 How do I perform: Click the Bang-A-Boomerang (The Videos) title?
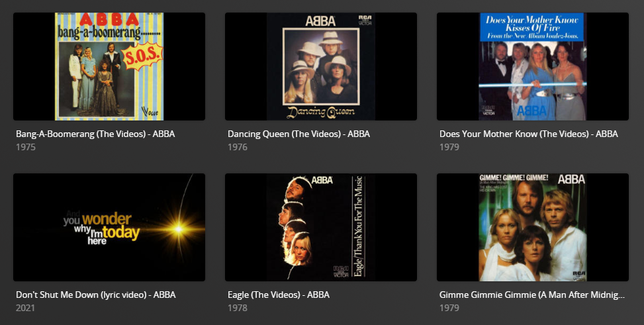(95, 134)
